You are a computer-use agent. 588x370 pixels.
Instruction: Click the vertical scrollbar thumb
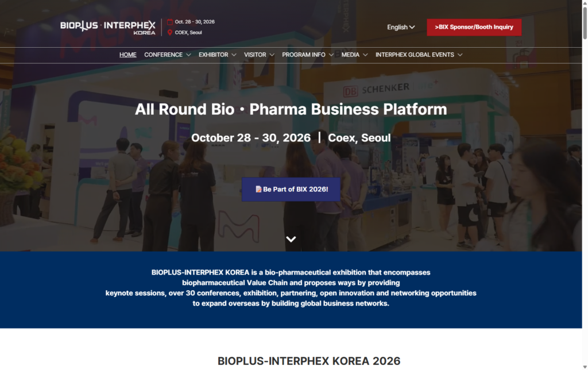[585, 22]
